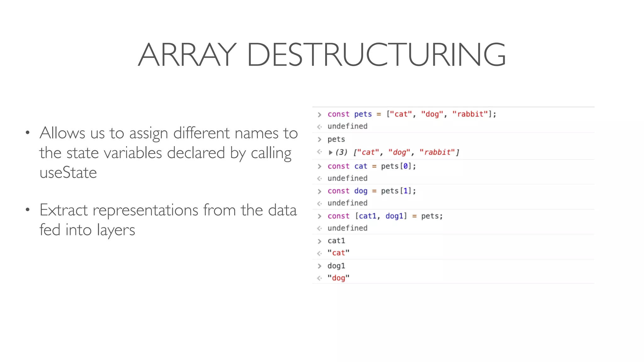Viewport: 644px width, 362px height.
Task: Click the 'dog1' variable in destructuring line
Action: pyautogui.click(x=394, y=216)
